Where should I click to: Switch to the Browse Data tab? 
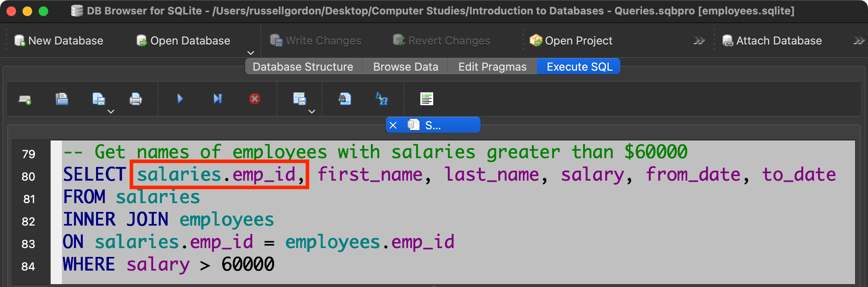click(405, 67)
